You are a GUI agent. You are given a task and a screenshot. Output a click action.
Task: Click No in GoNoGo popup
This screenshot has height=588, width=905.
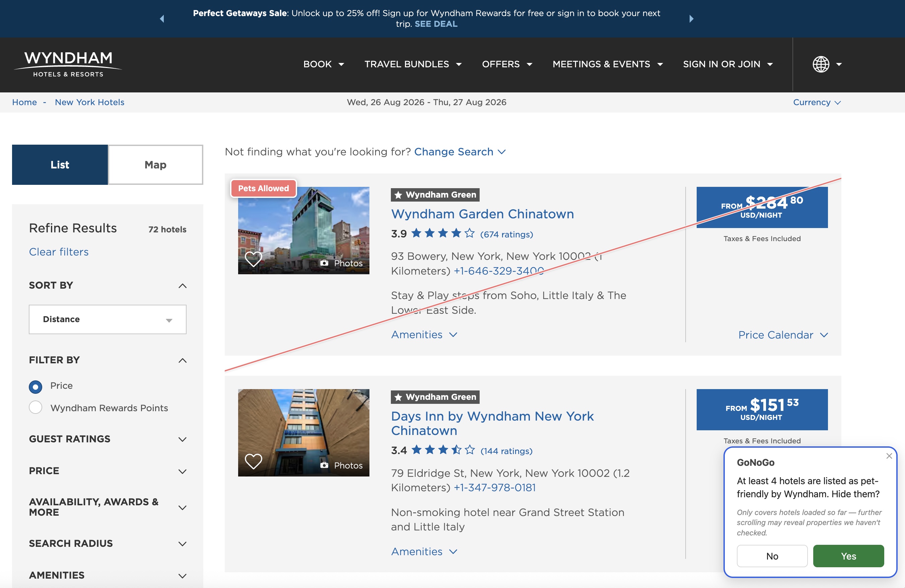click(x=772, y=556)
